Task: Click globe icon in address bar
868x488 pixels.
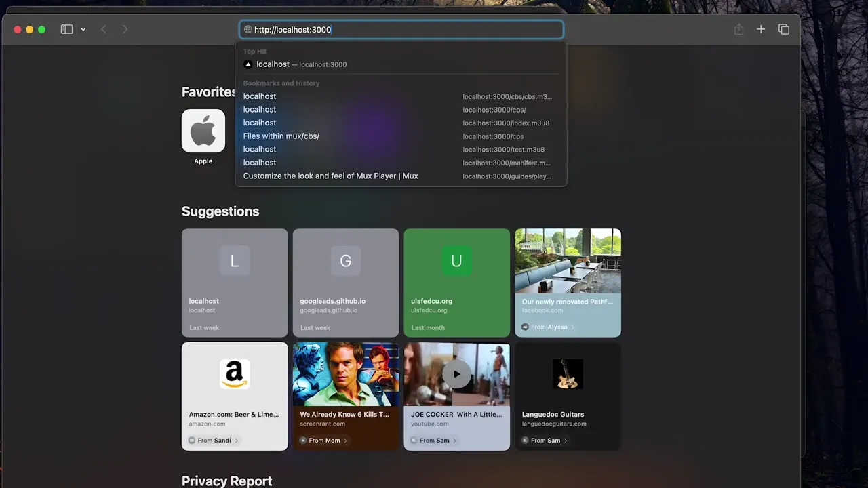Action: pyautogui.click(x=248, y=30)
